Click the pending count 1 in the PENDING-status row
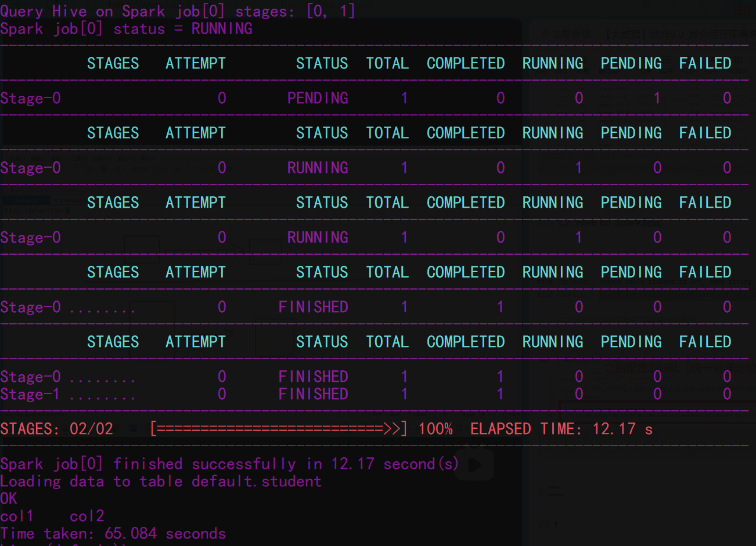 [657, 98]
